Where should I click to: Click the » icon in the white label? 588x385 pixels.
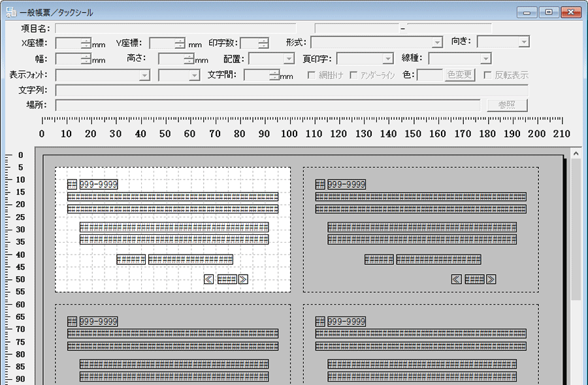coord(243,279)
